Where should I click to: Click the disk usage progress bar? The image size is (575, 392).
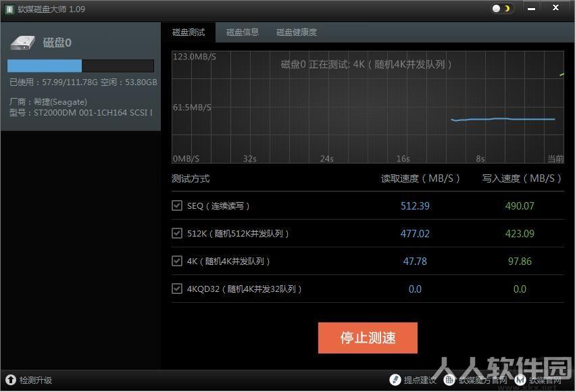coord(80,66)
